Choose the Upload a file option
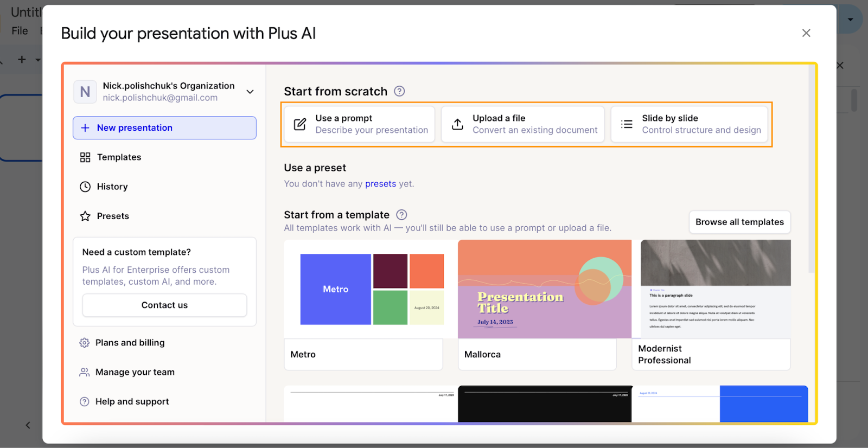Viewport: 868px width, 448px height. point(522,124)
